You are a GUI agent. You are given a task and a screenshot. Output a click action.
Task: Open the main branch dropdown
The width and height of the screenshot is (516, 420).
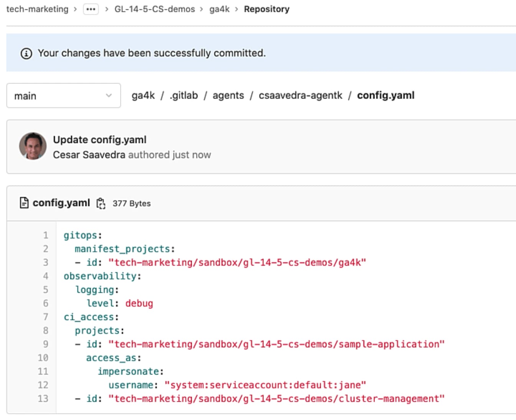pos(64,96)
